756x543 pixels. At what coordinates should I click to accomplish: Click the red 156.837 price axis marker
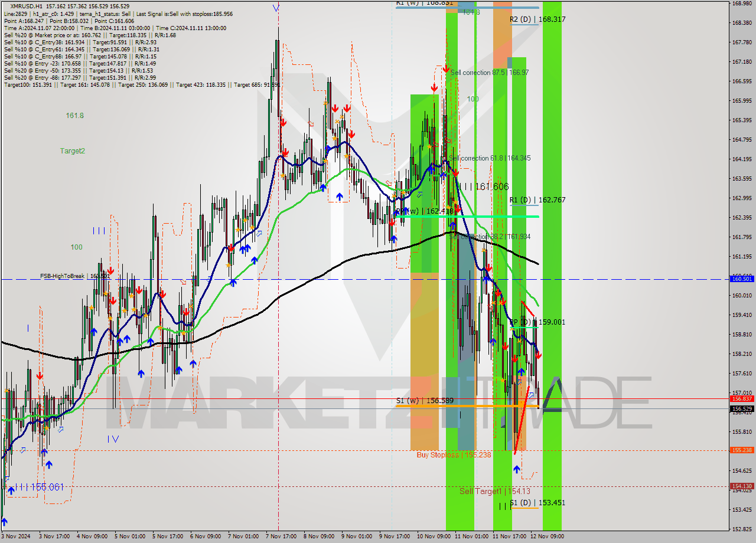(742, 398)
